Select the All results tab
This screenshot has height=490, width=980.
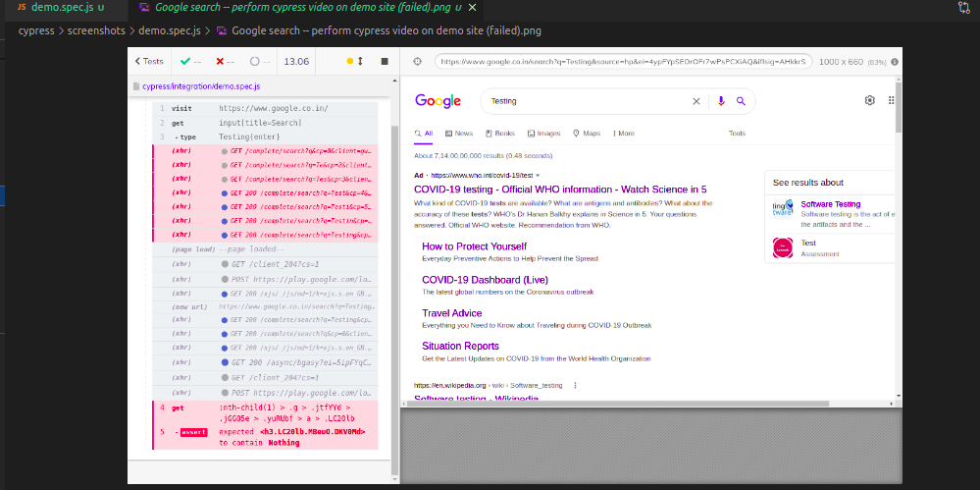(424, 134)
